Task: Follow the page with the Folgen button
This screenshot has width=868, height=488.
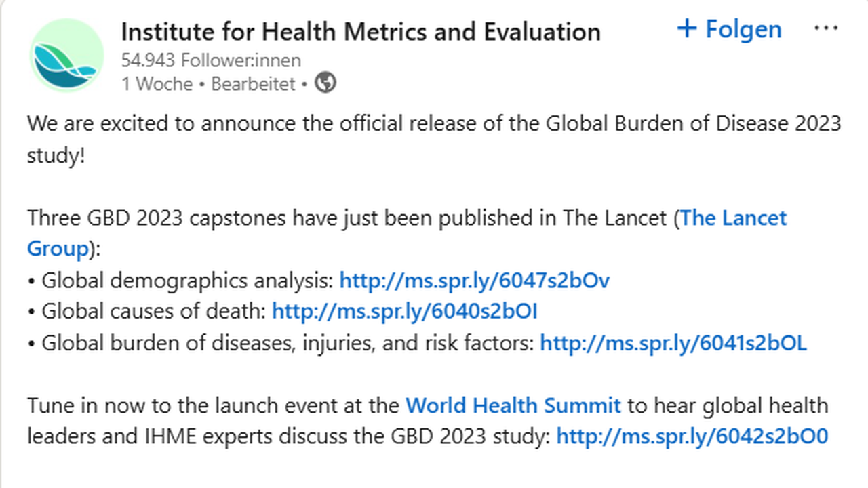Action: click(730, 29)
